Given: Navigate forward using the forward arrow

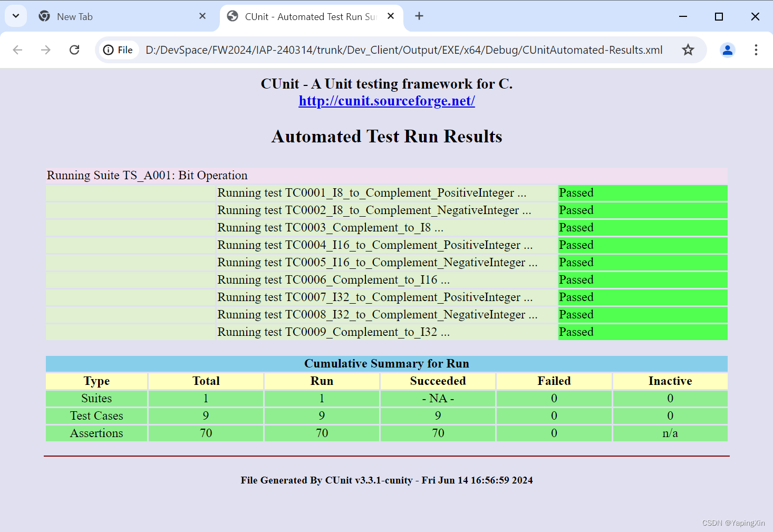Looking at the screenshot, I should pos(46,50).
